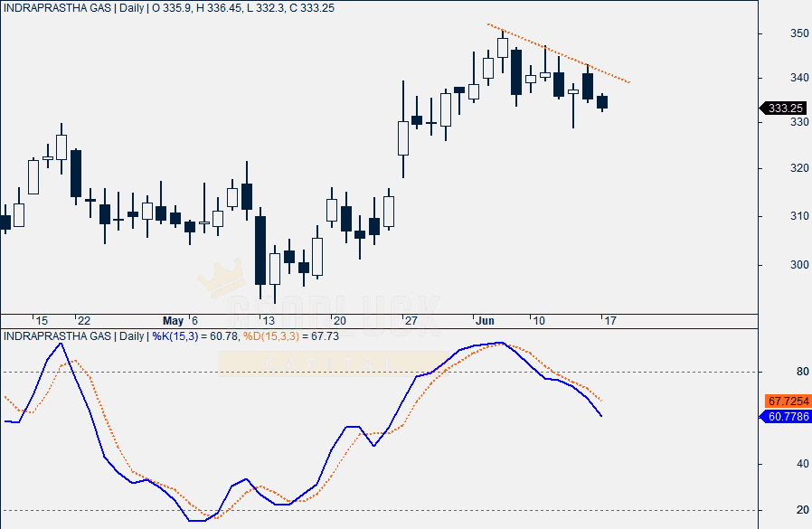The width and height of the screenshot is (812, 529).
Task: Select the low value L 332.3
Action: [265, 8]
